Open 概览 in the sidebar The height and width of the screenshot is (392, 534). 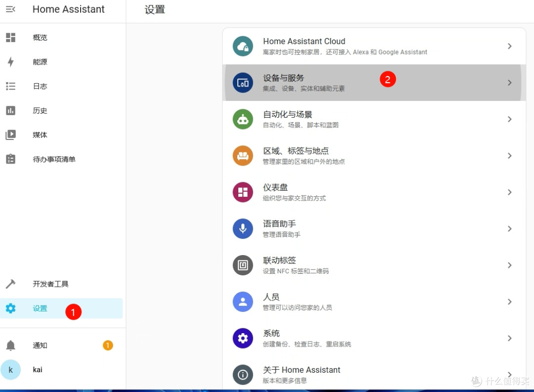point(40,38)
